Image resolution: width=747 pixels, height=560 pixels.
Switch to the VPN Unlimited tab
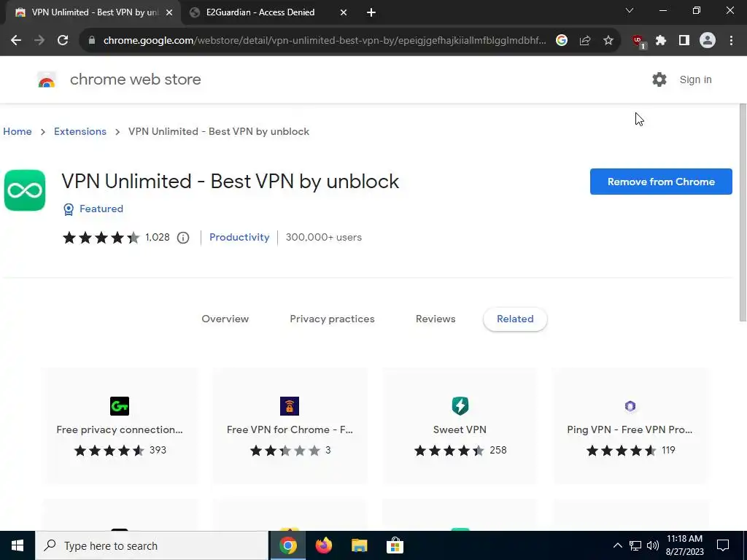[93, 12]
